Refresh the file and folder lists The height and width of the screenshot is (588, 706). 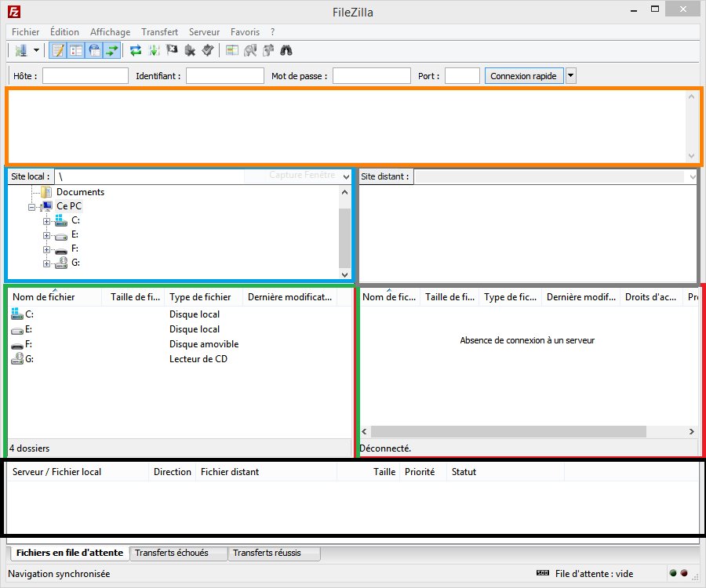point(136,50)
